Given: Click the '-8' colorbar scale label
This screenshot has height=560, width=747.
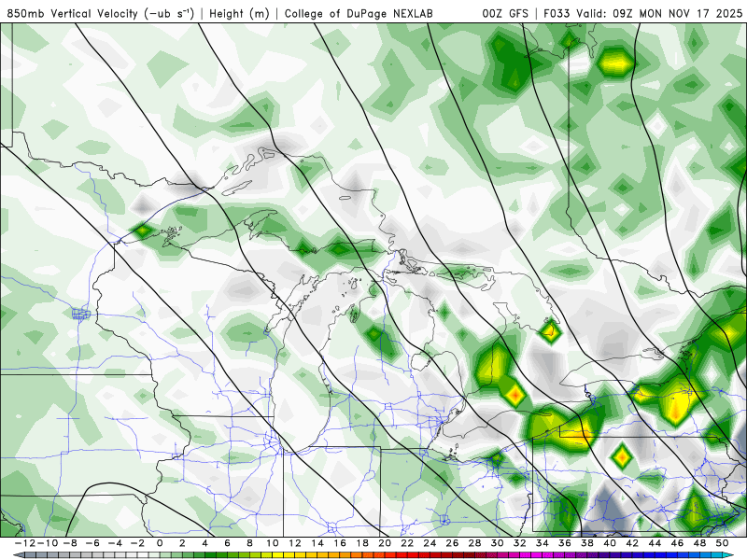Looking at the screenshot, I should pyautogui.click(x=70, y=543).
